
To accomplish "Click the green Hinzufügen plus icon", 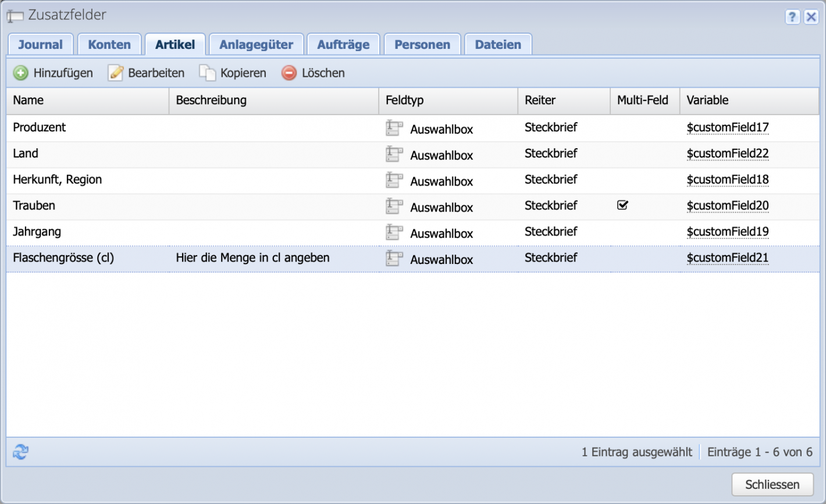I will (x=20, y=73).
